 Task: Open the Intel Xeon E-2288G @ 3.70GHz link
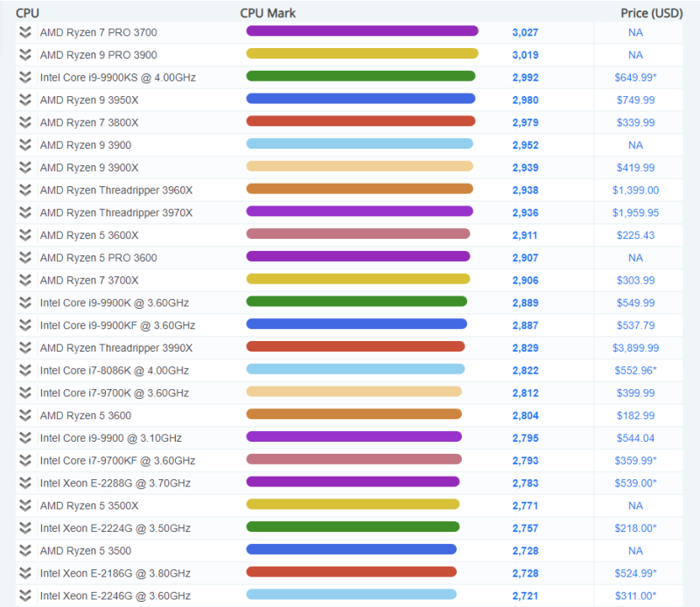(115, 484)
